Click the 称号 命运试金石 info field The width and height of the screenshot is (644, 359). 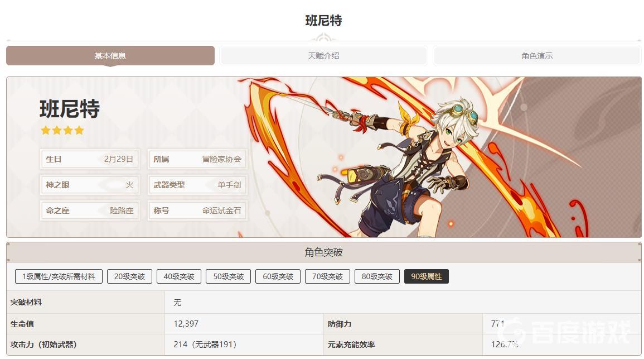point(197,210)
